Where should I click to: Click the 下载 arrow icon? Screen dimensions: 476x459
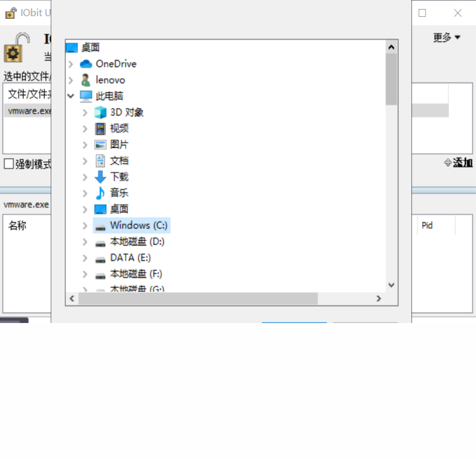[100, 177]
